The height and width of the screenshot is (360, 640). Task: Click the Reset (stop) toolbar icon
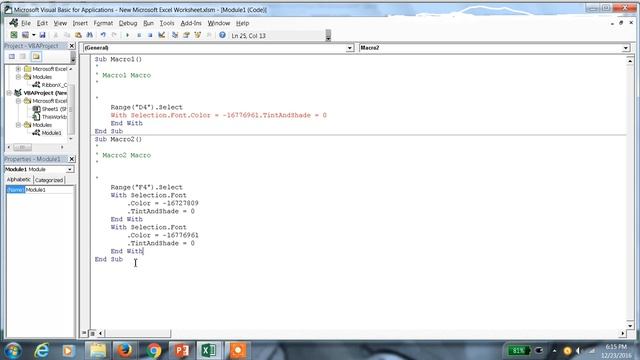(150, 35)
